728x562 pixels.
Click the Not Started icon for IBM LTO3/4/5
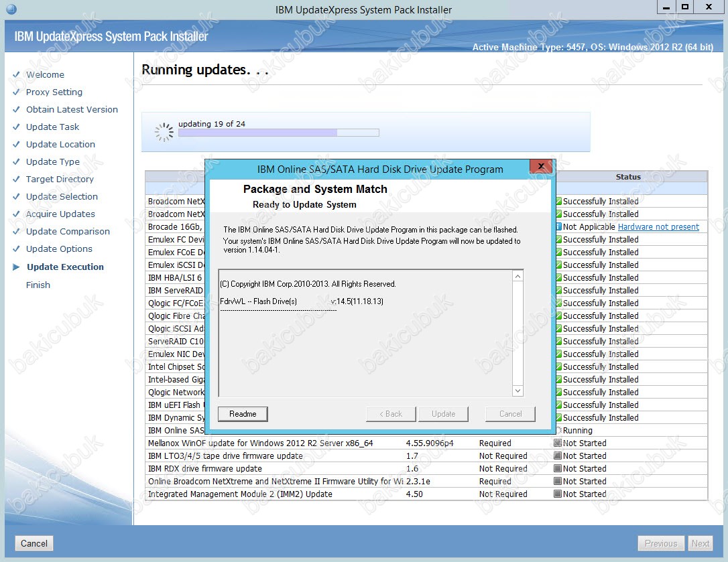pyautogui.click(x=558, y=455)
